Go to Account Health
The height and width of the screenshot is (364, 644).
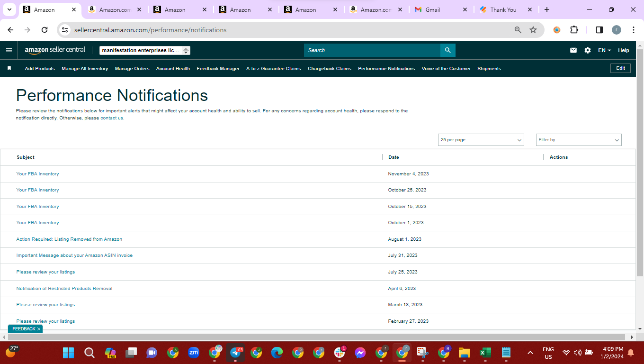tap(173, 69)
